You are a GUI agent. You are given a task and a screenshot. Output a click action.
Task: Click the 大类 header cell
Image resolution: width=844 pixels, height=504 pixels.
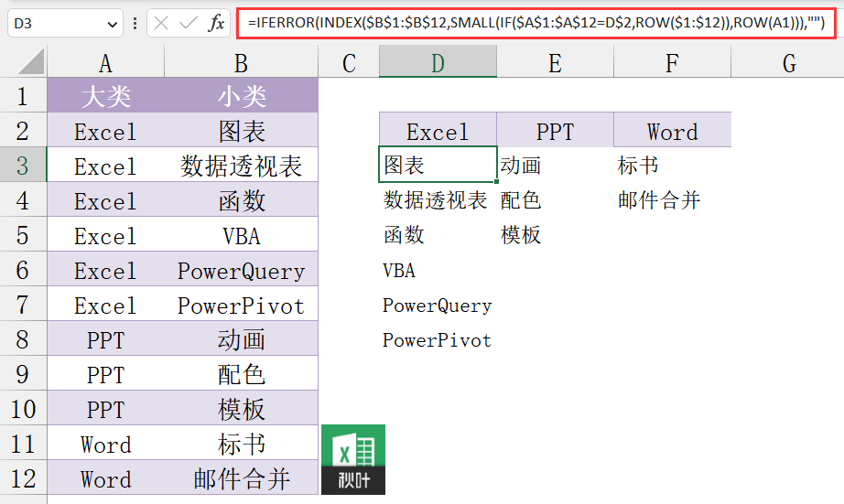pyautogui.click(x=105, y=96)
